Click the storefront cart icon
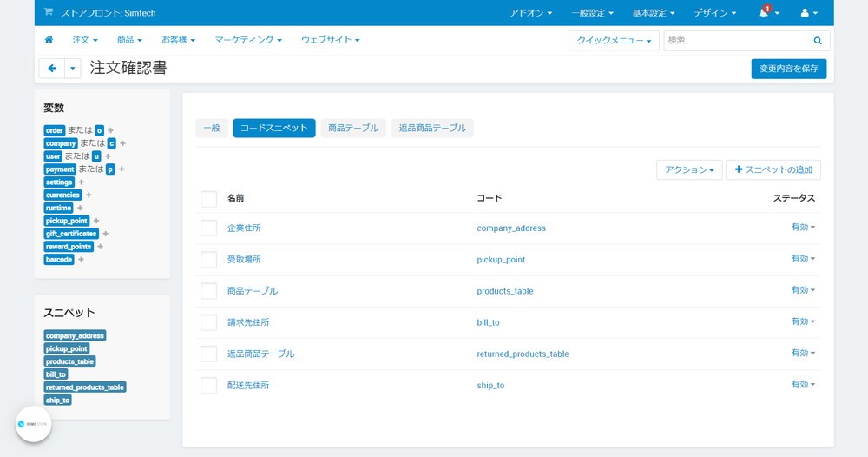 [48, 12]
